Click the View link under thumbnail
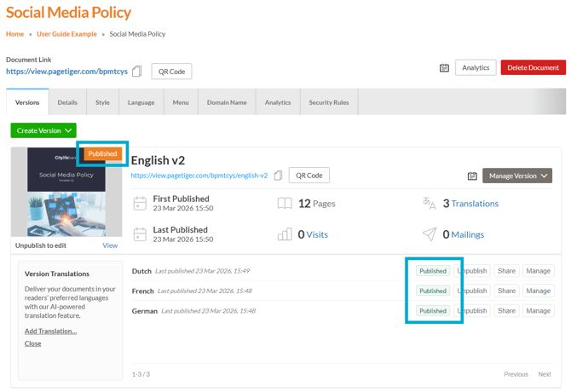The image size is (571, 392). point(110,245)
